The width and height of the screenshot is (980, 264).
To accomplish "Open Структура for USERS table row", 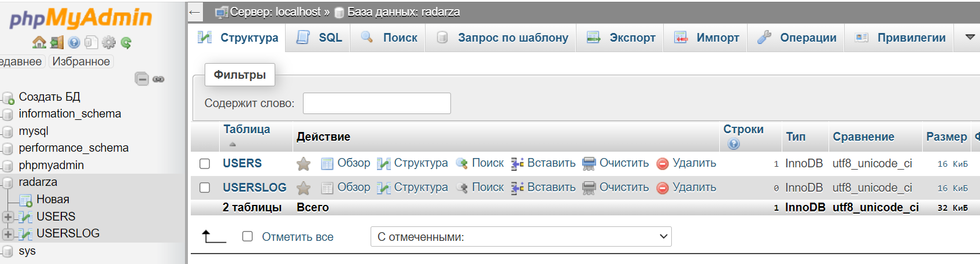I will pos(412,163).
